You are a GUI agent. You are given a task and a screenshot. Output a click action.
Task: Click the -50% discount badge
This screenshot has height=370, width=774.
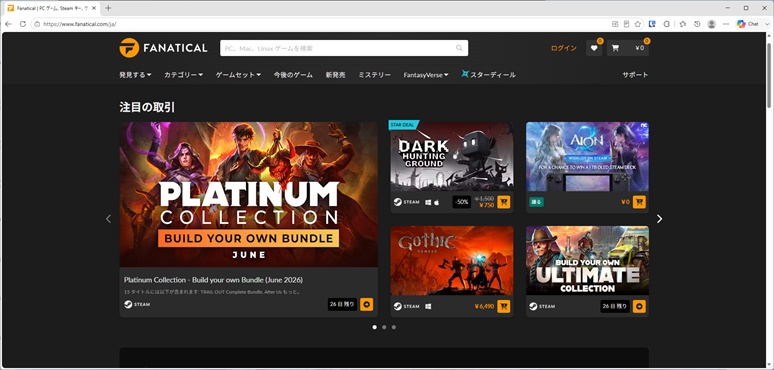point(461,202)
